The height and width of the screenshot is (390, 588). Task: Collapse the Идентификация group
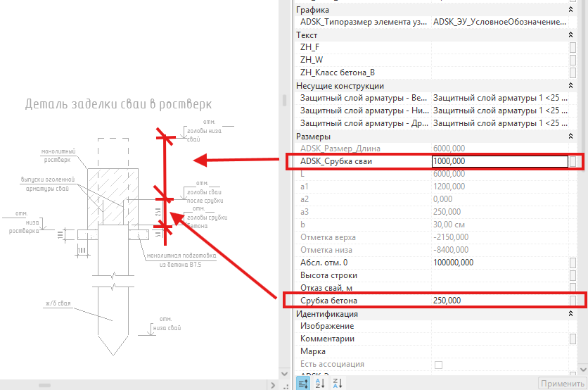pos(570,313)
